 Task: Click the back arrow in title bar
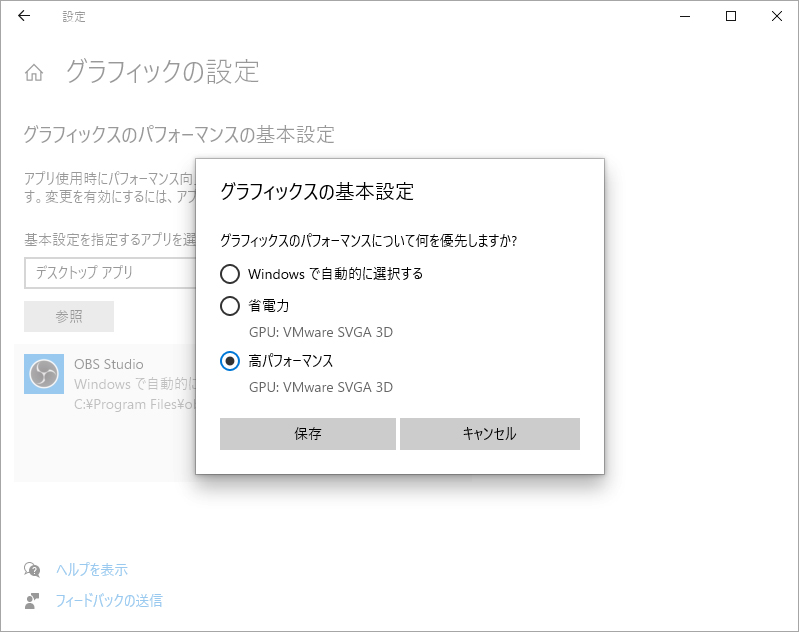click(x=24, y=16)
